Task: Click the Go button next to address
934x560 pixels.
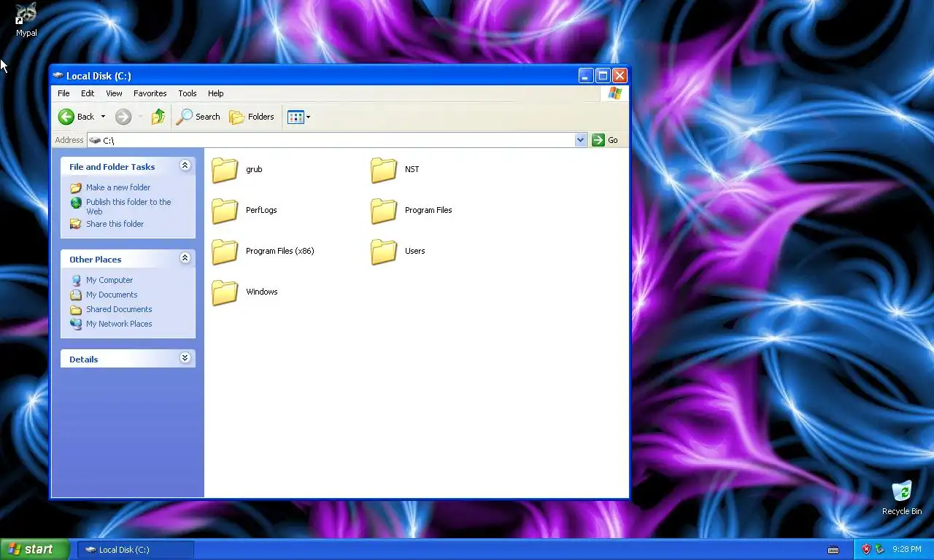Action: click(605, 140)
